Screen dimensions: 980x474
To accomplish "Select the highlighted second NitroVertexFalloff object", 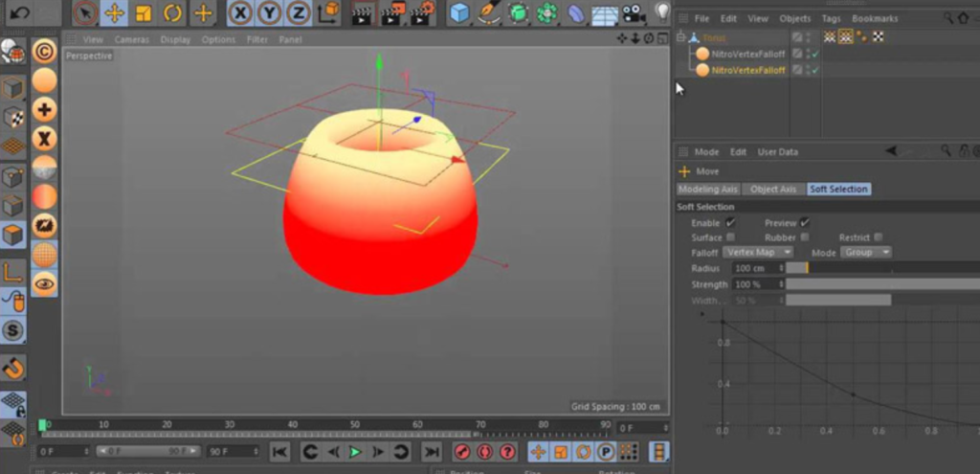I will pos(747,70).
